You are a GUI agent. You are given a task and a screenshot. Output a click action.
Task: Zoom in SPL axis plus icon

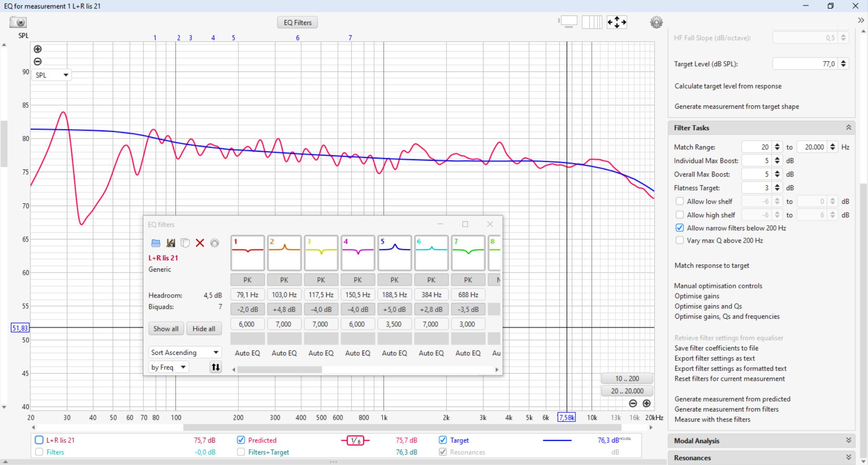[x=38, y=49]
